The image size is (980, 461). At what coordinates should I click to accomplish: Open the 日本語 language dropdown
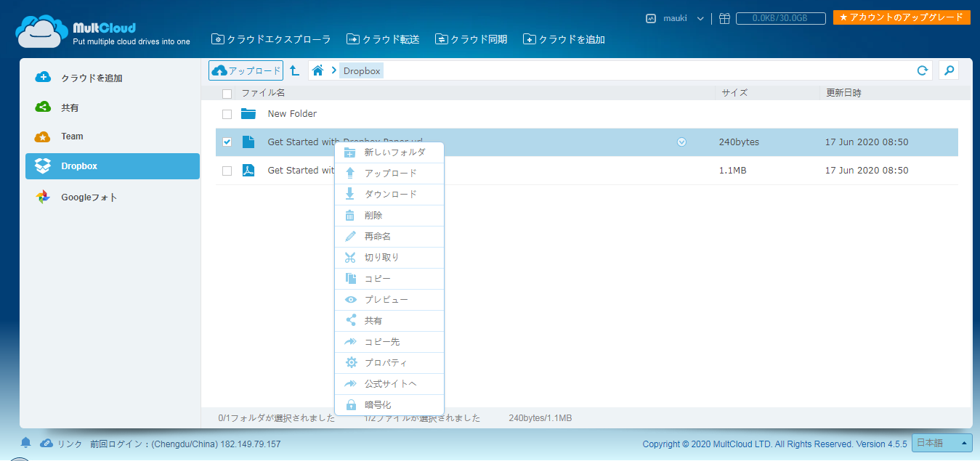pos(942,443)
